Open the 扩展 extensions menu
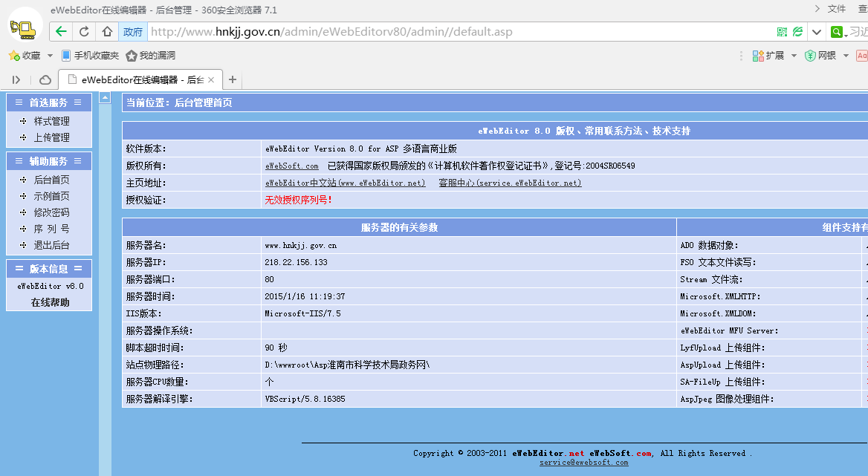 click(x=768, y=55)
